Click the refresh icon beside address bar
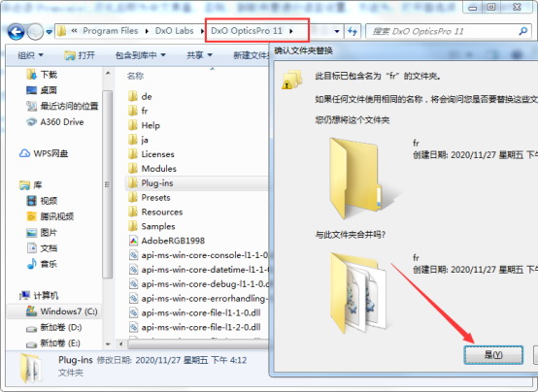This screenshot has height=392, width=538. pos(353,32)
